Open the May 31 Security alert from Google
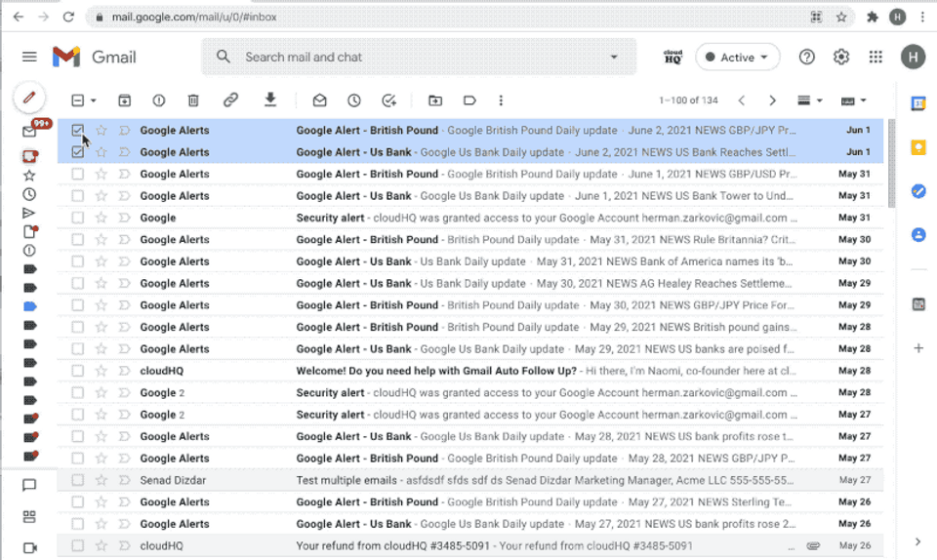 [469, 218]
